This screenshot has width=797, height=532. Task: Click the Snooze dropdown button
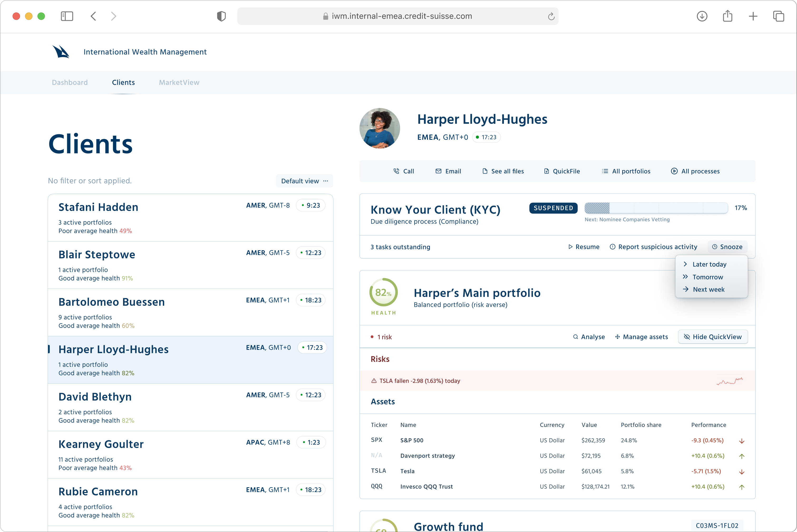pos(727,247)
